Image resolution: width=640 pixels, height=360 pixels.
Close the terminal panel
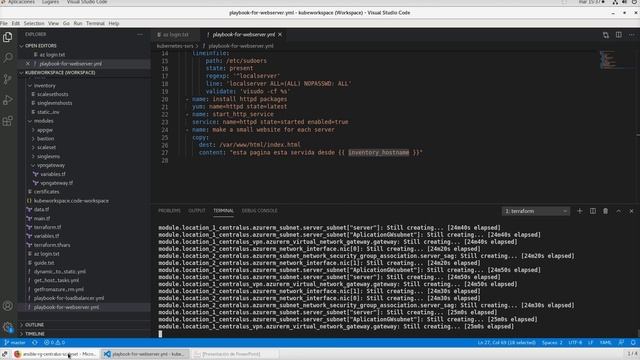[631, 211]
